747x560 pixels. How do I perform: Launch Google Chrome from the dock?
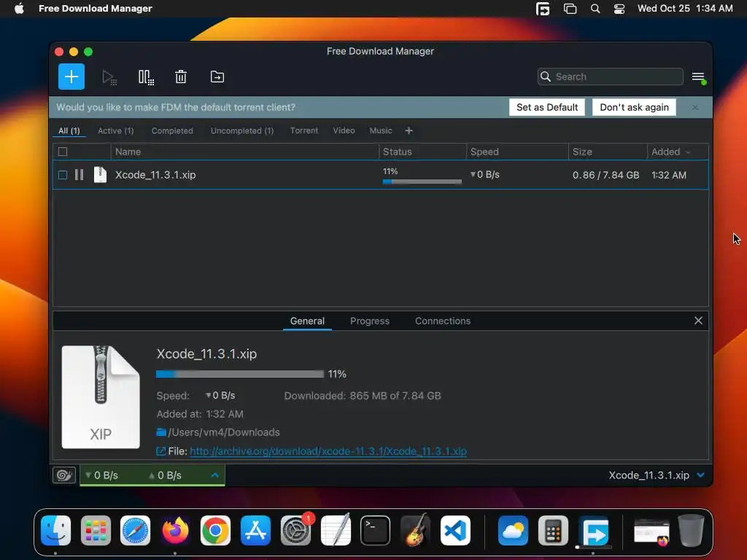[215, 531]
